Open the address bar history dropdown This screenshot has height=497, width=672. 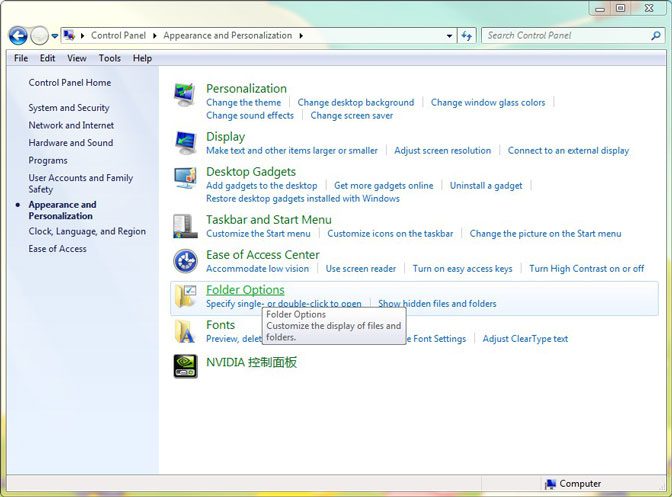point(449,36)
